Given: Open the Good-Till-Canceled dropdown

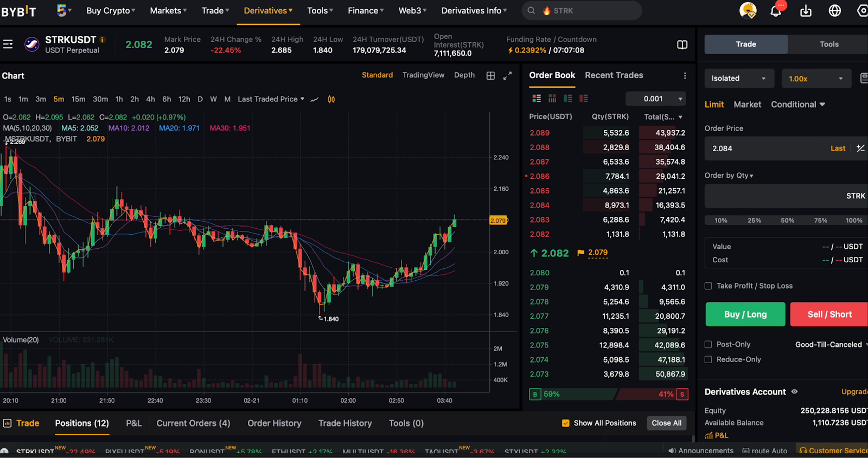Looking at the screenshot, I should click(831, 345).
